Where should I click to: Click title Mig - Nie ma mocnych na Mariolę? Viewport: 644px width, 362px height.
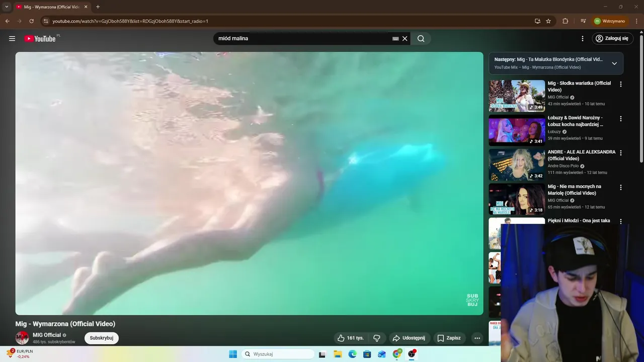click(574, 190)
